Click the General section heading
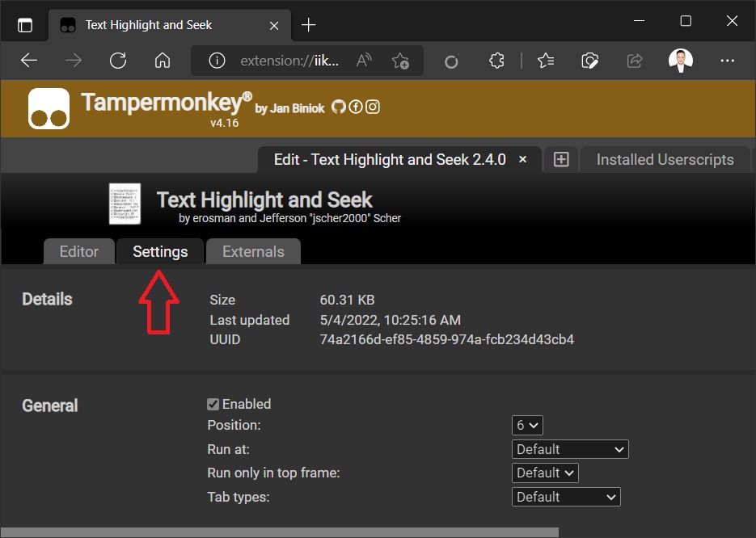 coord(49,406)
